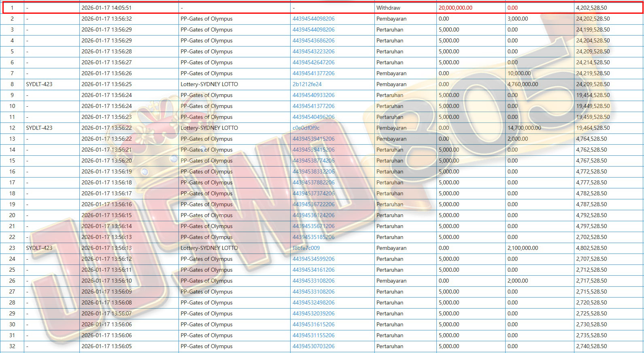Click transaction ID 44394538774206
The height and width of the screenshot is (353, 644).
[x=313, y=161]
